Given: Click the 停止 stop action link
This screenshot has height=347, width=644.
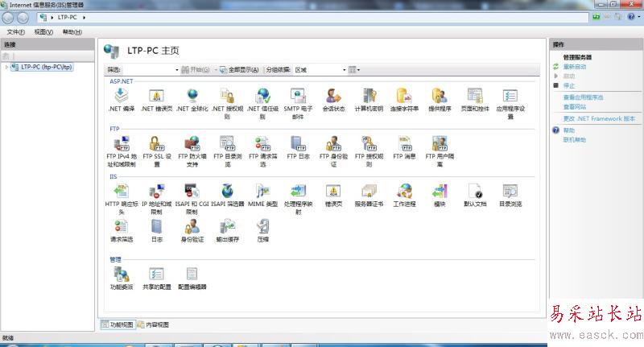Looking at the screenshot, I should click(569, 85).
